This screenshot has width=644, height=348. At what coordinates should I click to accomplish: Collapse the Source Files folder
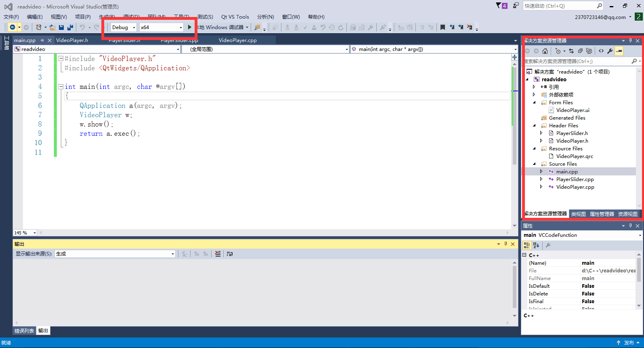534,164
